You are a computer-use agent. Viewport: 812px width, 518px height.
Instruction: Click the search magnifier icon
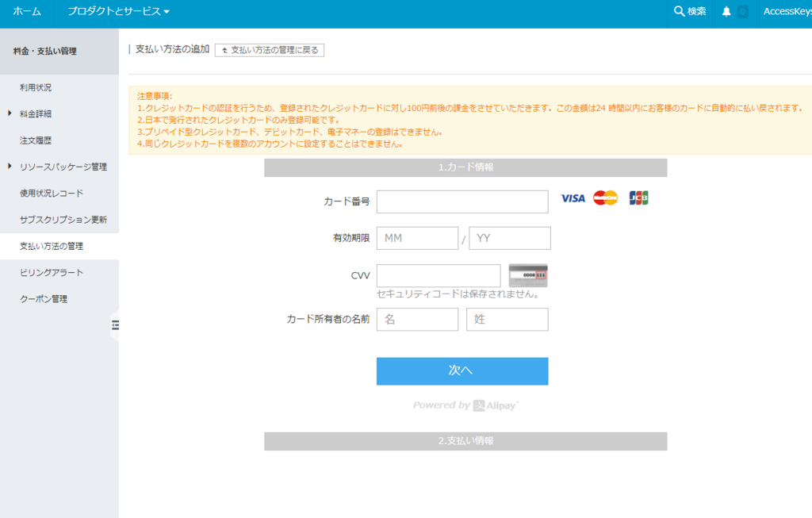coord(679,11)
